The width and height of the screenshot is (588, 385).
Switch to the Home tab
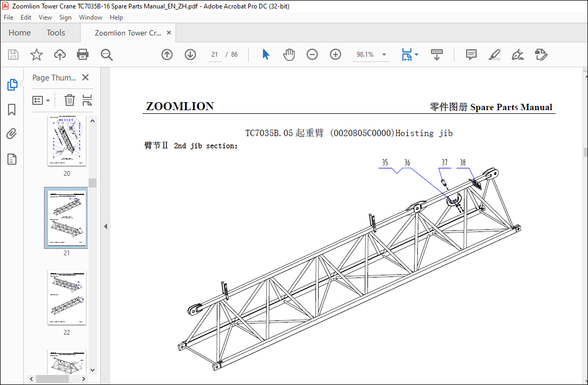click(x=20, y=33)
